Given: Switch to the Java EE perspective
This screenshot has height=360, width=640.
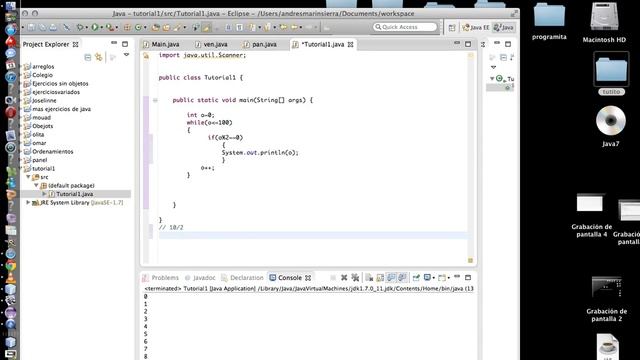Looking at the screenshot, I should click(476, 27).
